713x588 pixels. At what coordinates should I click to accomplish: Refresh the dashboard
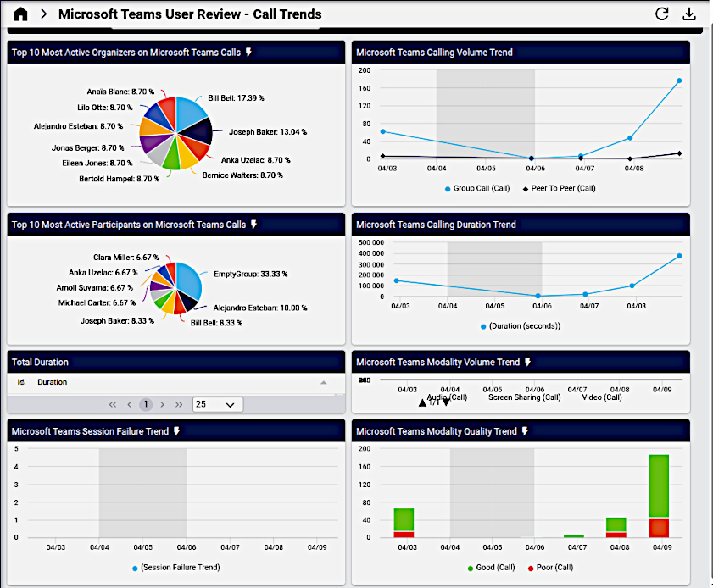point(661,14)
